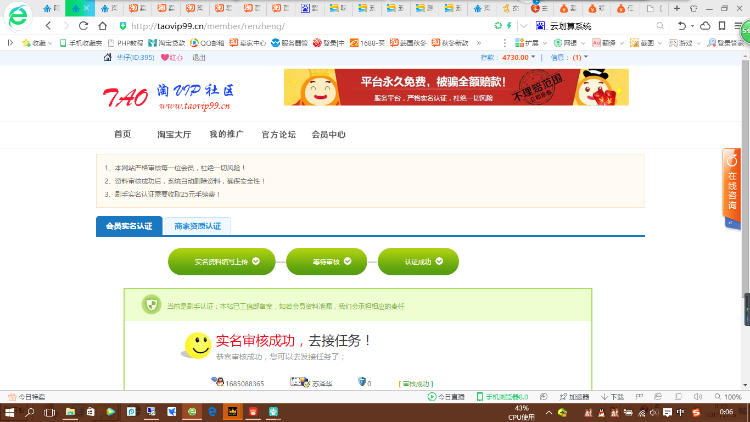Switch to the member real-name verification tab
Screen dimensions: 750x422
[x=129, y=226]
